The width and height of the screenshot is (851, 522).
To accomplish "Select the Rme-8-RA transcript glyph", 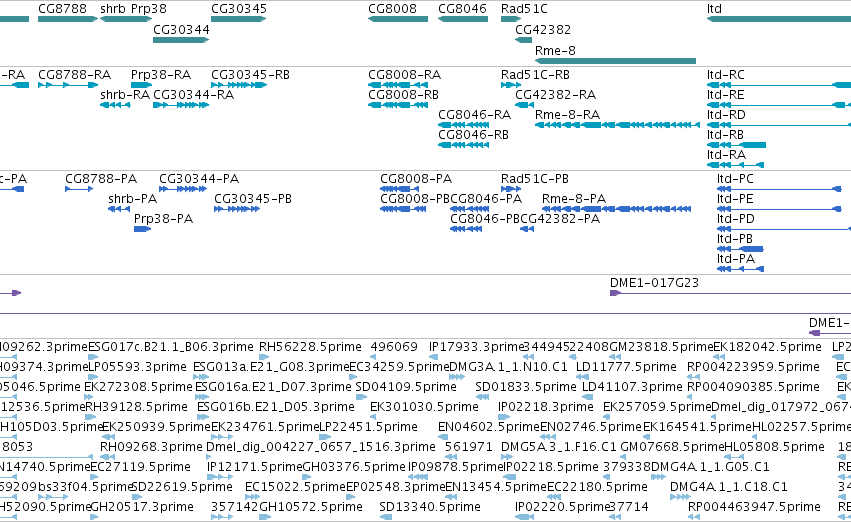I will 618,125.
